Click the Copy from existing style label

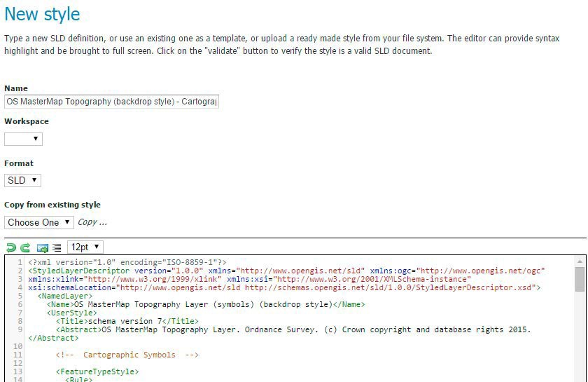pyautogui.click(x=52, y=205)
